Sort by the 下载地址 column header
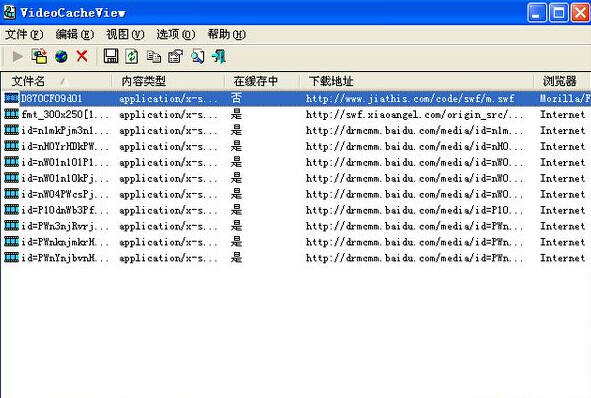 point(417,81)
